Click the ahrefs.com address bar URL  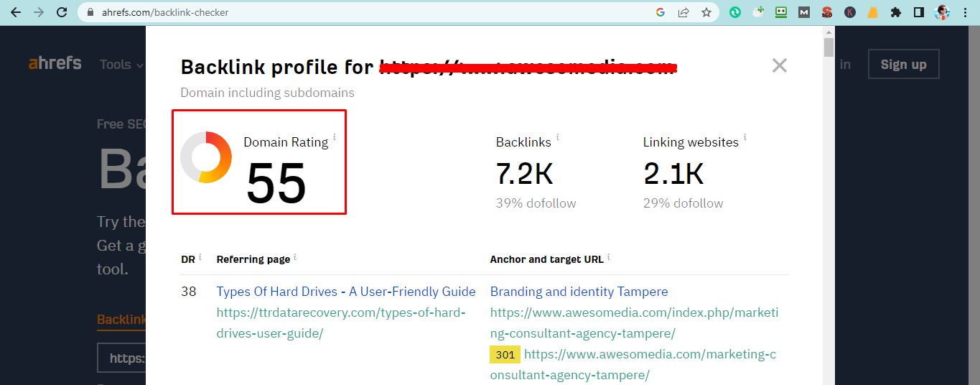click(165, 12)
